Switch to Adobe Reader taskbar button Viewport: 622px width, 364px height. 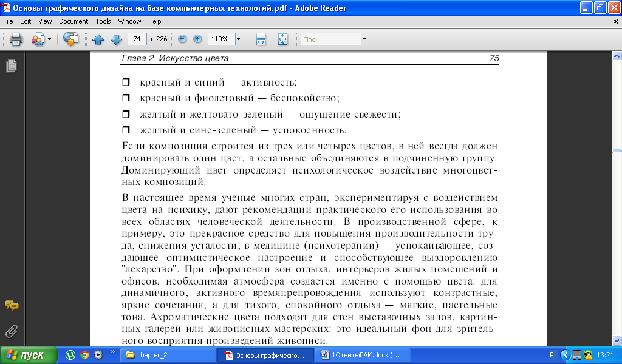tap(265, 356)
